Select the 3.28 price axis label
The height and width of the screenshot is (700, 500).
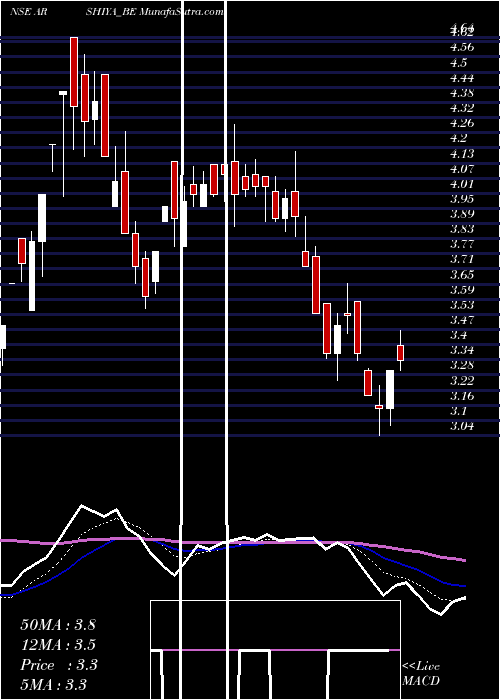[x=462, y=365]
